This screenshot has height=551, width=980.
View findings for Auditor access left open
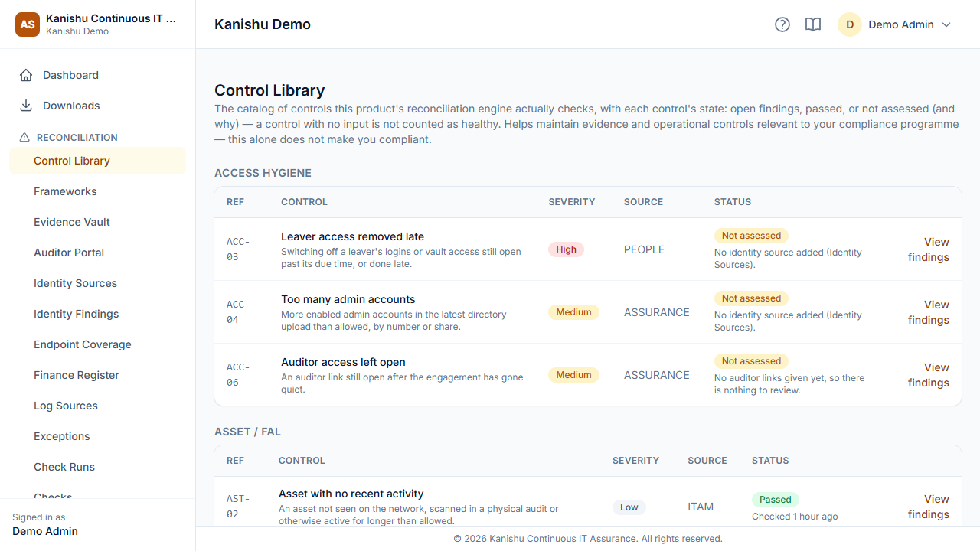tap(929, 375)
